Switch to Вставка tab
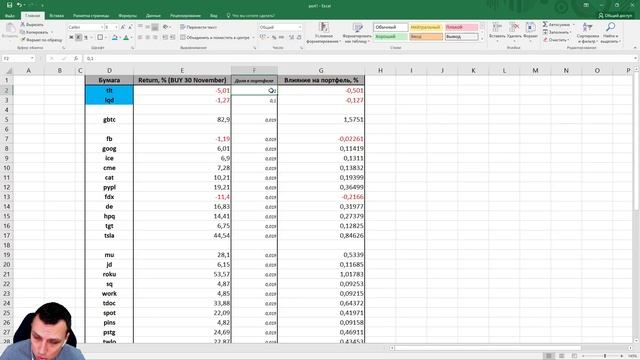The height and width of the screenshot is (360, 640). [x=56, y=16]
